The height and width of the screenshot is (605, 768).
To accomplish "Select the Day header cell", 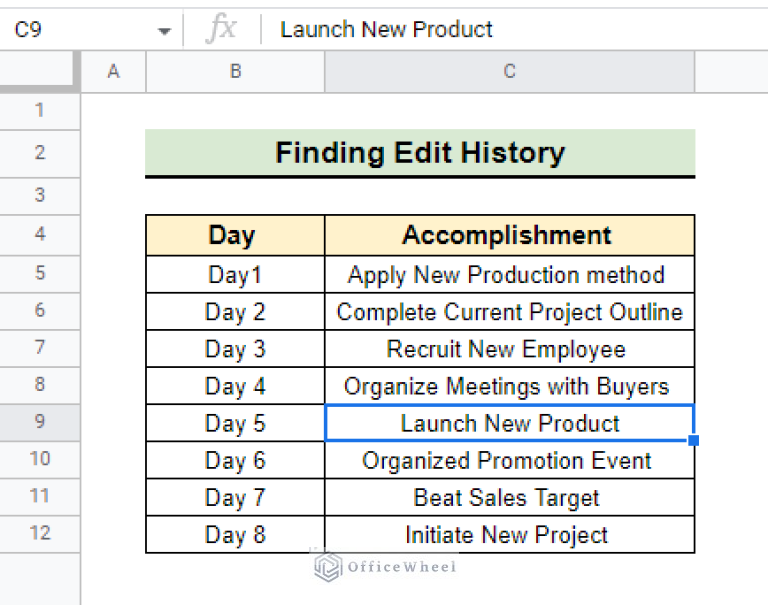I will point(235,236).
